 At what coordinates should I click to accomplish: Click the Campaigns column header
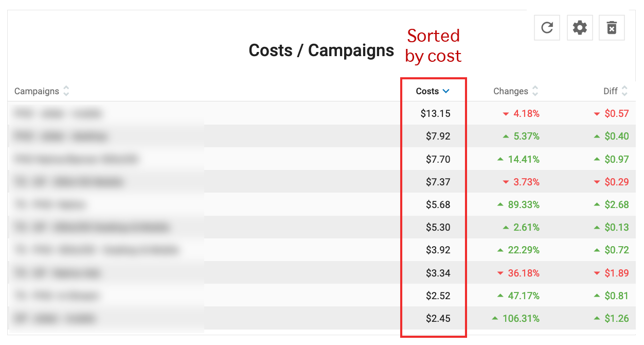(37, 91)
